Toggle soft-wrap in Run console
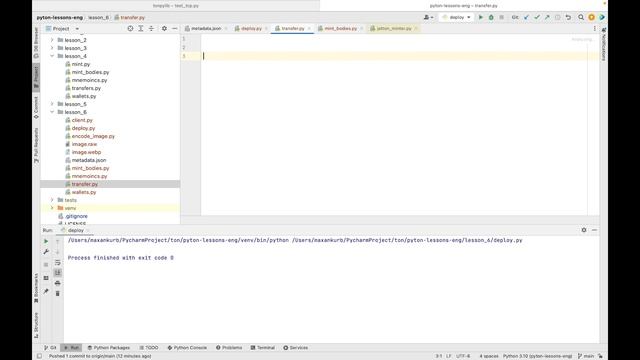Image resolution: width=640 pixels, height=360 pixels. pyautogui.click(x=58, y=262)
